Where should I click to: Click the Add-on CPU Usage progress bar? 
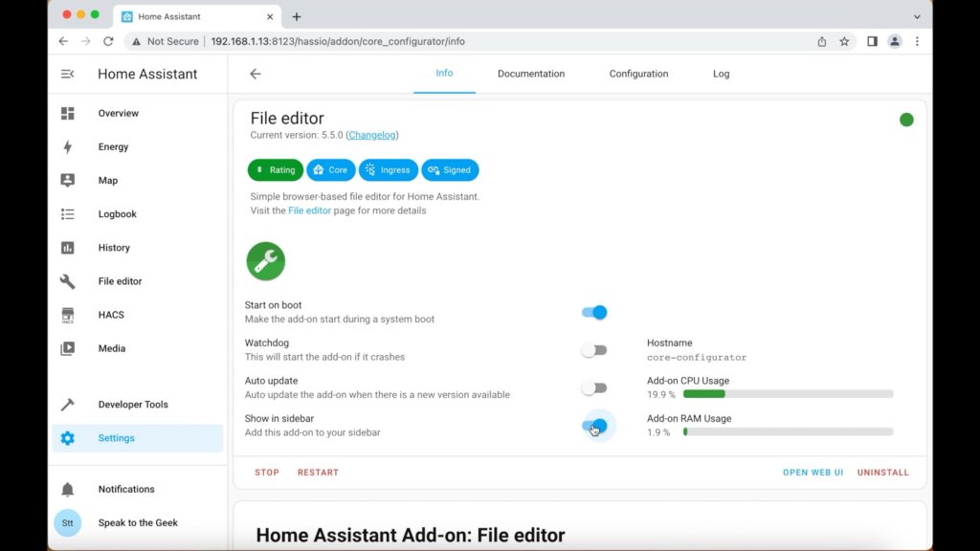coord(789,394)
